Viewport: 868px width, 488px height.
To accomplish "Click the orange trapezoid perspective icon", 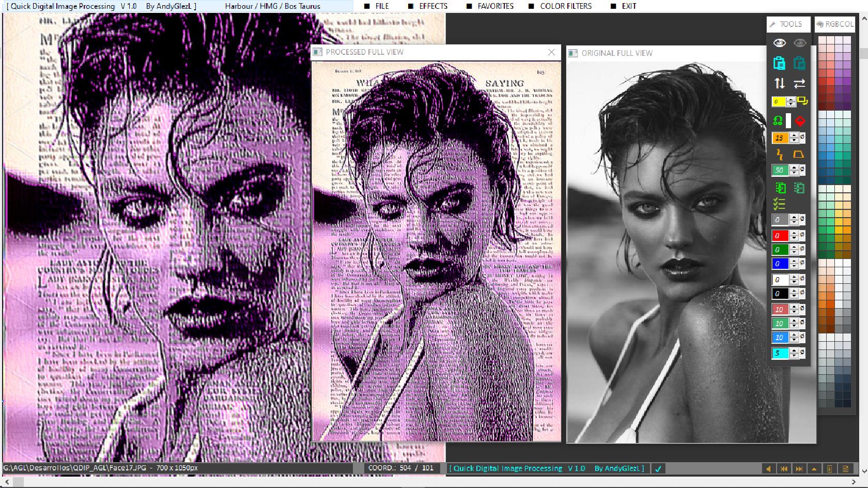I will pos(798,154).
